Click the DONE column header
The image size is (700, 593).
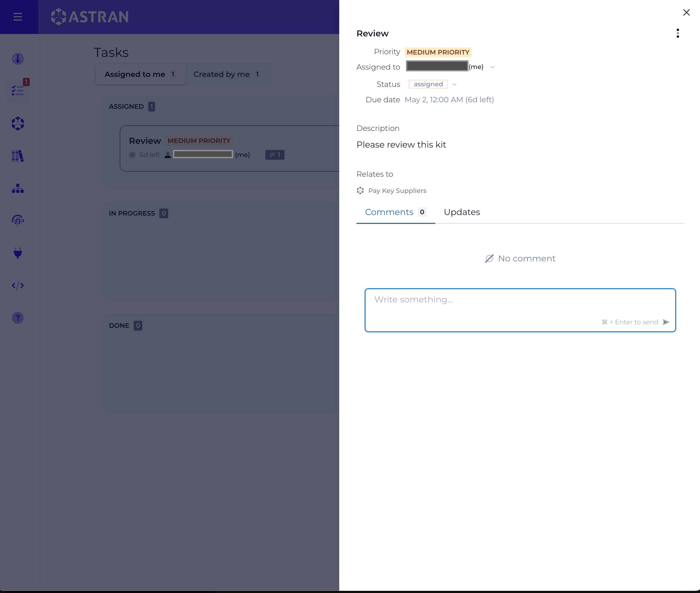click(x=119, y=326)
